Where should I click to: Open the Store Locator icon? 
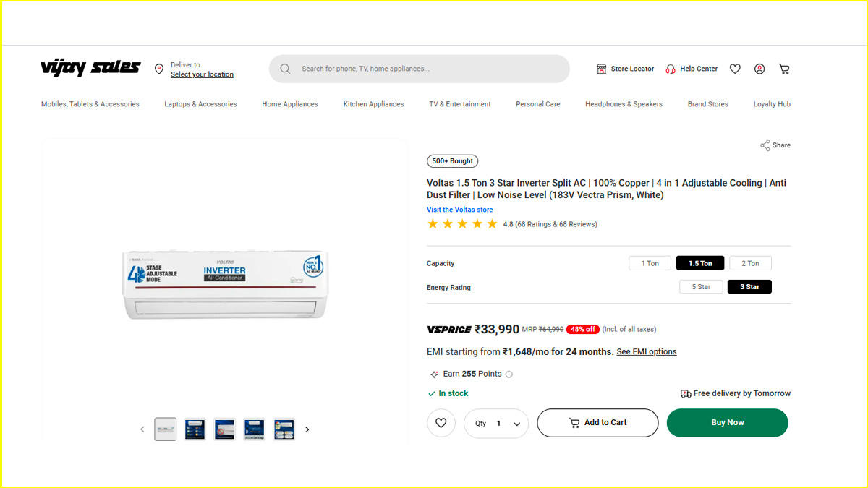tap(601, 69)
